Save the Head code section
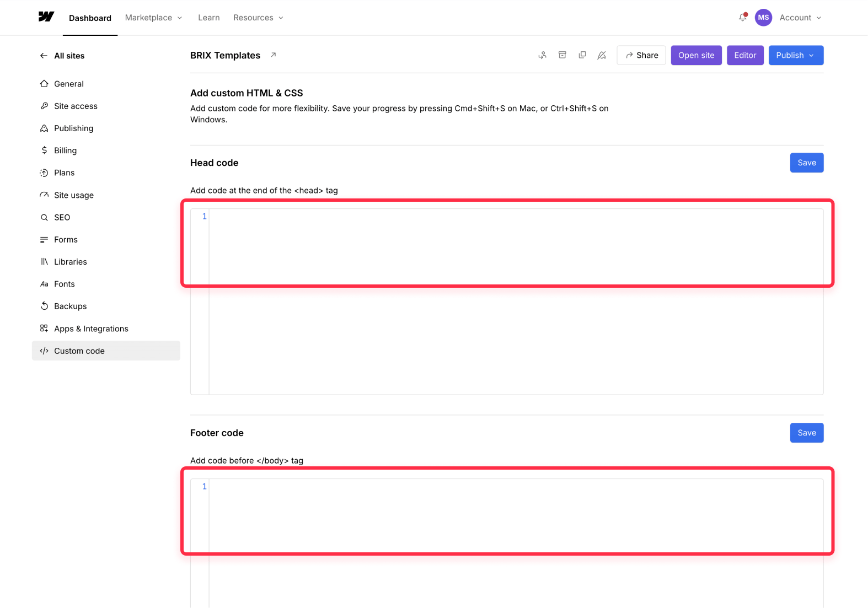Image resolution: width=868 pixels, height=608 pixels. [x=807, y=163]
